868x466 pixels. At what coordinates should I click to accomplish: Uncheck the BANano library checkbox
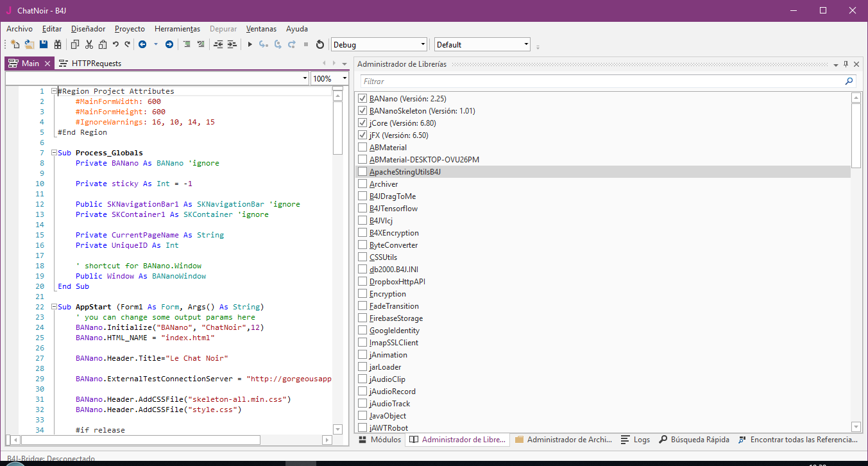click(x=363, y=99)
